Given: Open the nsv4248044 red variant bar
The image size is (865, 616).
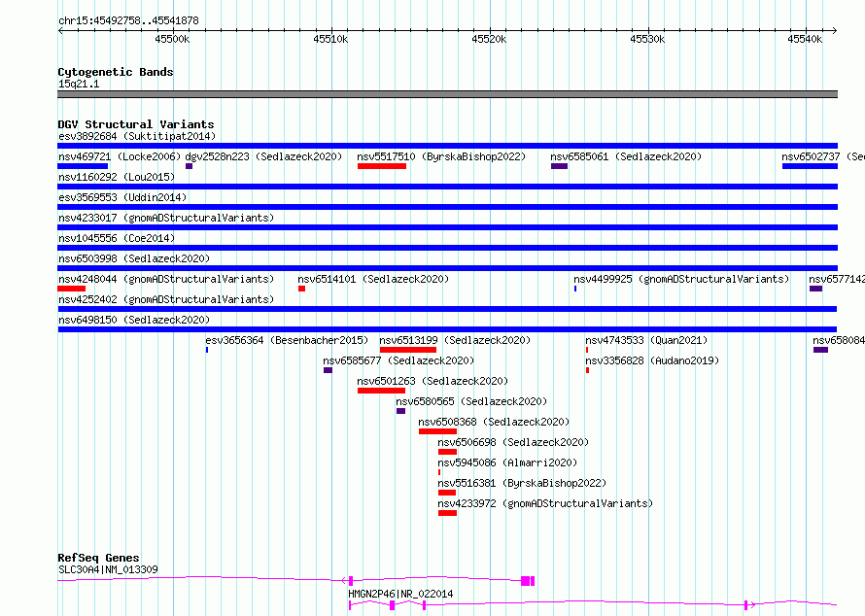Looking at the screenshot, I should click(72, 289).
